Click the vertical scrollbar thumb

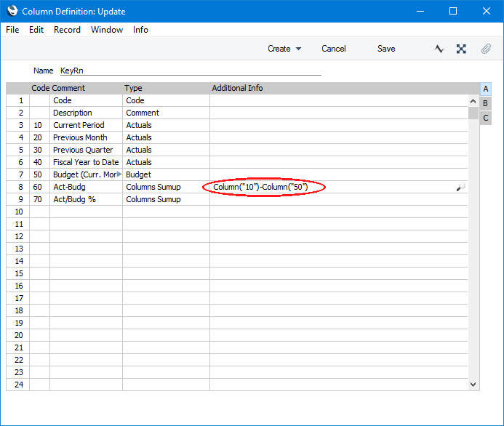473,113
